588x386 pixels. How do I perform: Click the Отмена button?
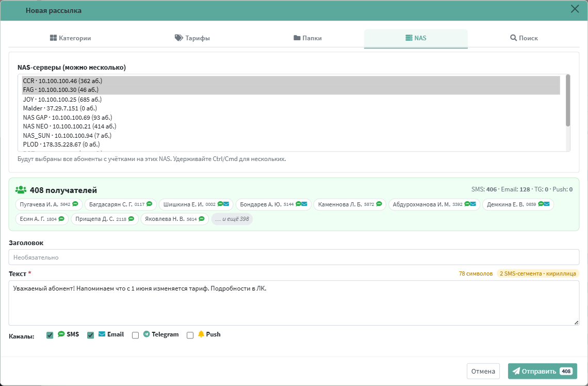pyautogui.click(x=483, y=372)
